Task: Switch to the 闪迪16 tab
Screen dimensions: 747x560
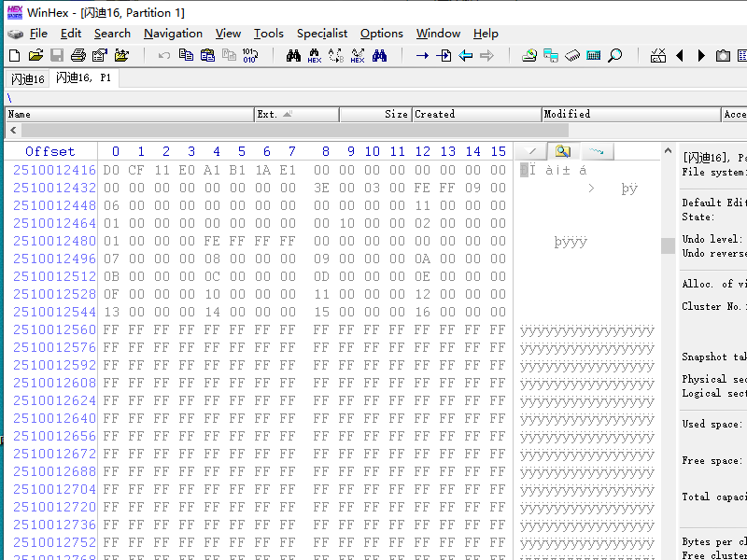Action: point(28,78)
